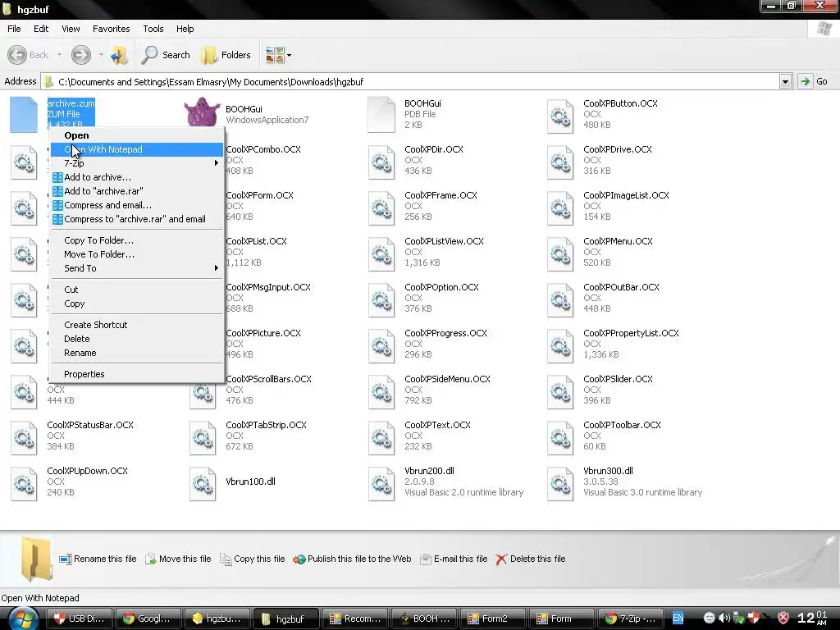
Task: Select the CoolXPOutBar.OCX file icon
Action: pos(559,299)
